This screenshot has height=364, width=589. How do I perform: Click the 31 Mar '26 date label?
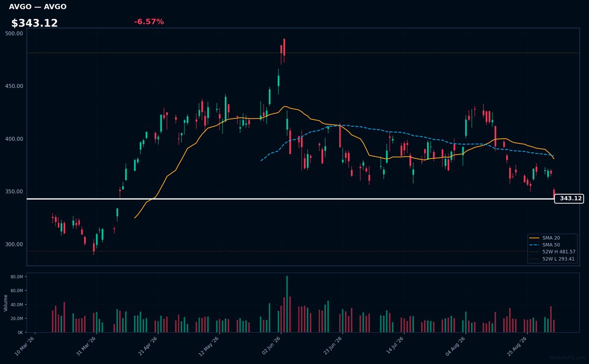click(x=87, y=346)
